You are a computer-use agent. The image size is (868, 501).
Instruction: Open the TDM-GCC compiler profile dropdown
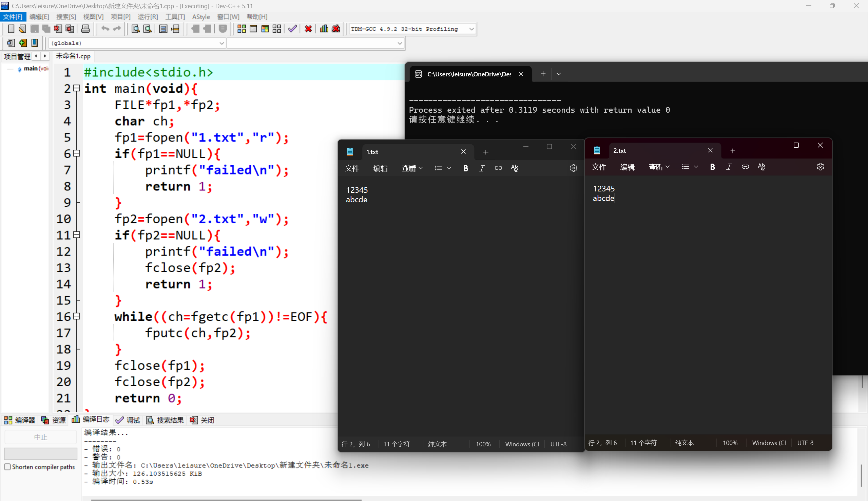pos(471,29)
